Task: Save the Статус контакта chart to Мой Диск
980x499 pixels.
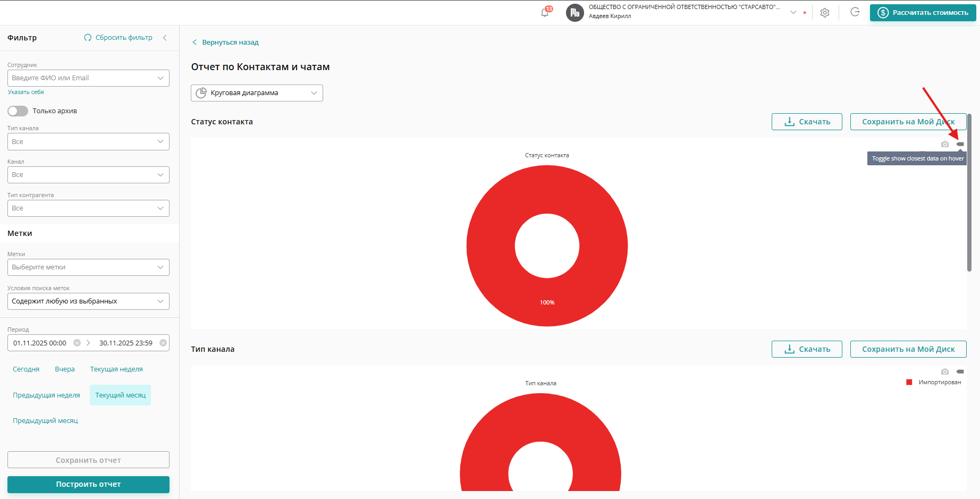Action: click(908, 122)
